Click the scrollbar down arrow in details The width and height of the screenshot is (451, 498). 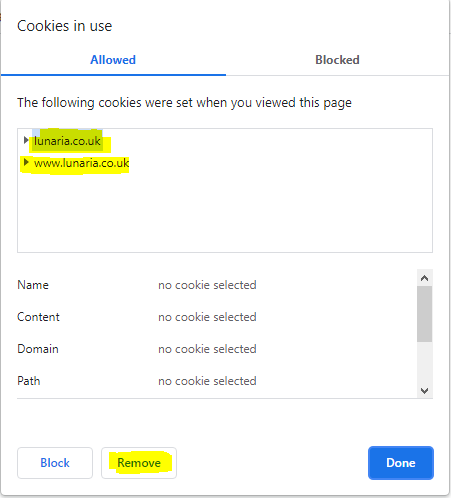coord(424,390)
